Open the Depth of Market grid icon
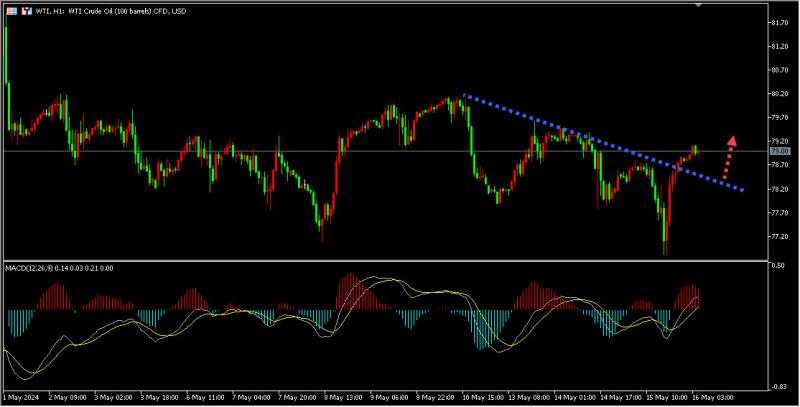The height and width of the screenshot is (407, 800). point(12,11)
